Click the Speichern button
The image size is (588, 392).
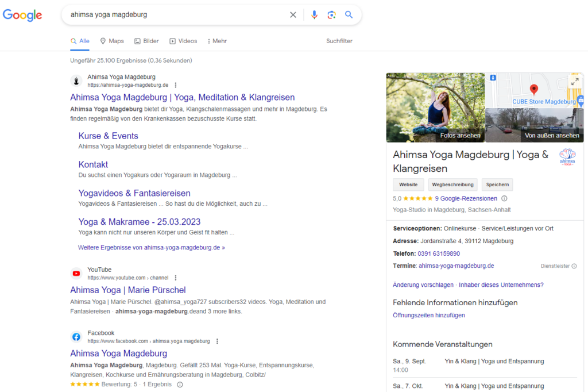click(497, 185)
